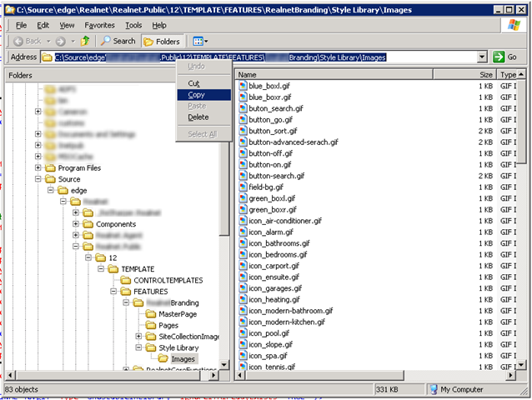The width and height of the screenshot is (532, 400).
Task: Click the Back navigation arrow icon
Action: tap(18, 42)
